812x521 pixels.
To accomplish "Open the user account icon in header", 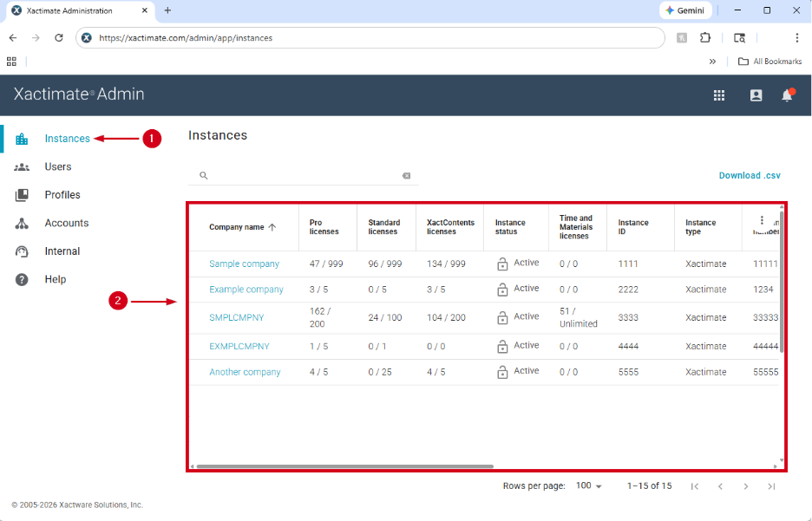I will tap(756, 95).
